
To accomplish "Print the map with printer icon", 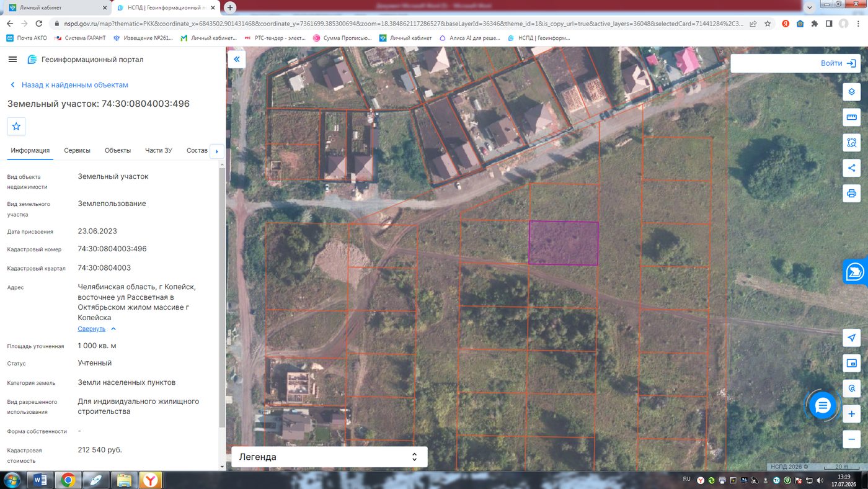I will [851, 193].
